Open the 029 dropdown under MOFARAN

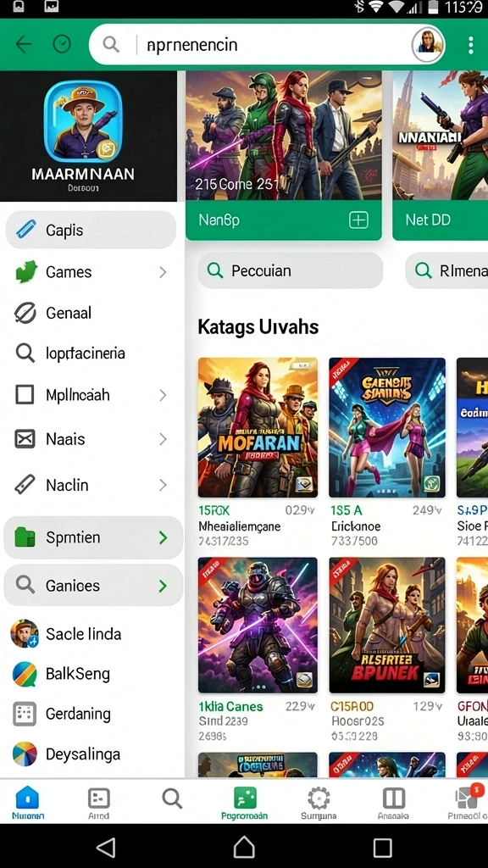tap(301, 510)
